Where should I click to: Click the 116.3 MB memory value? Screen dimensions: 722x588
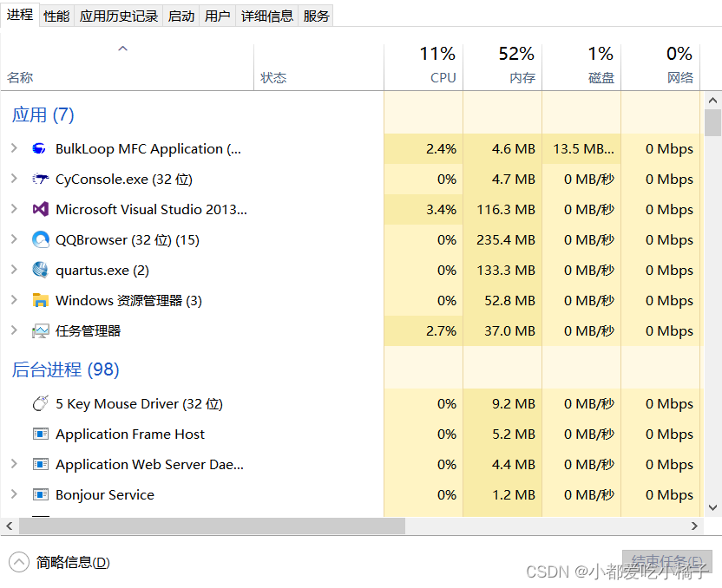[506, 209]
